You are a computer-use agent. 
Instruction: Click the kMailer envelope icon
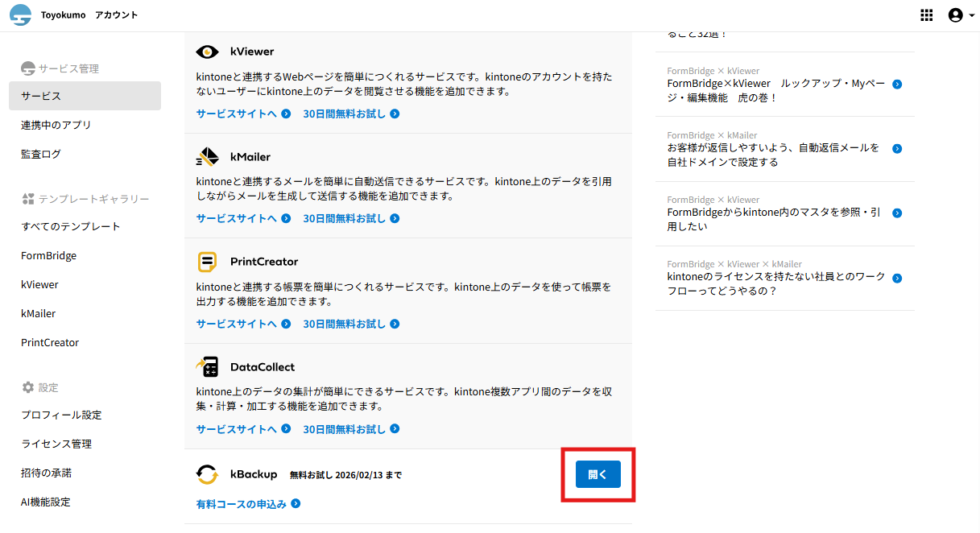207,156
